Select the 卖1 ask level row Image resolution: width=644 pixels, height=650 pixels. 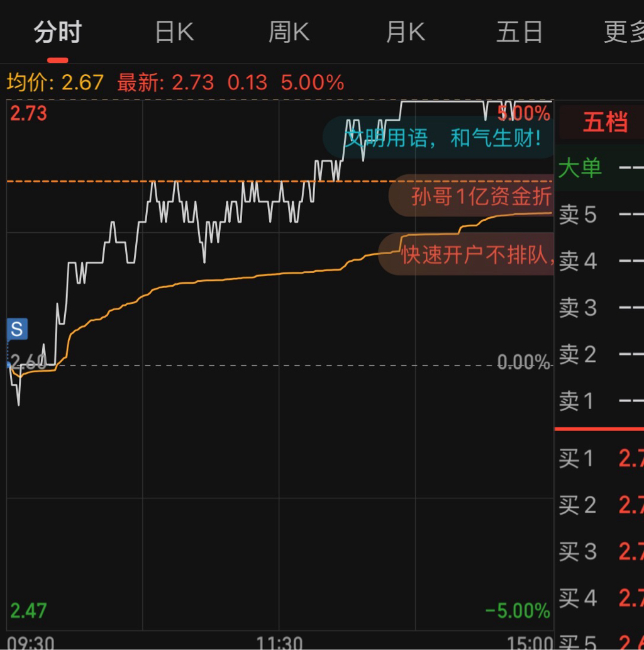[x=600, y=401]
